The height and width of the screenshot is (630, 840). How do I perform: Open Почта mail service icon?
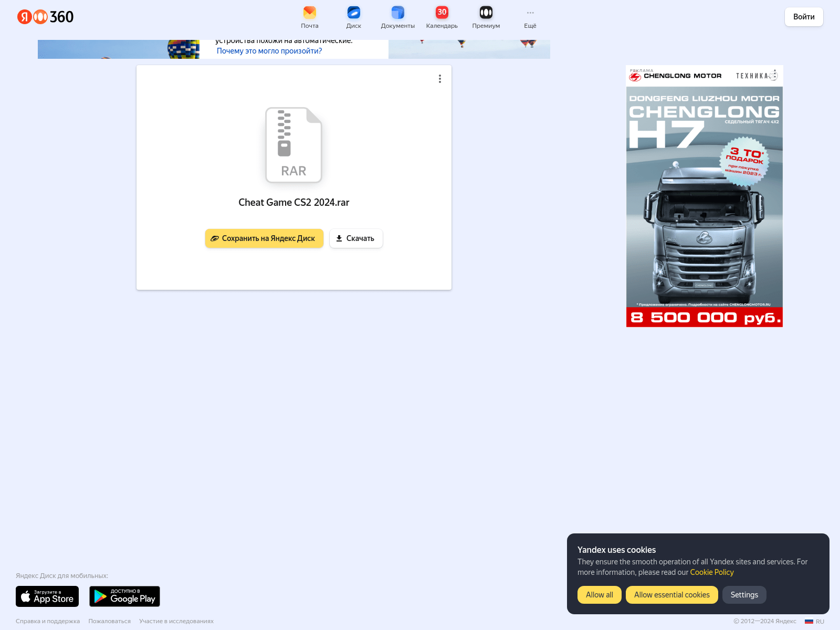coord(310,17)
